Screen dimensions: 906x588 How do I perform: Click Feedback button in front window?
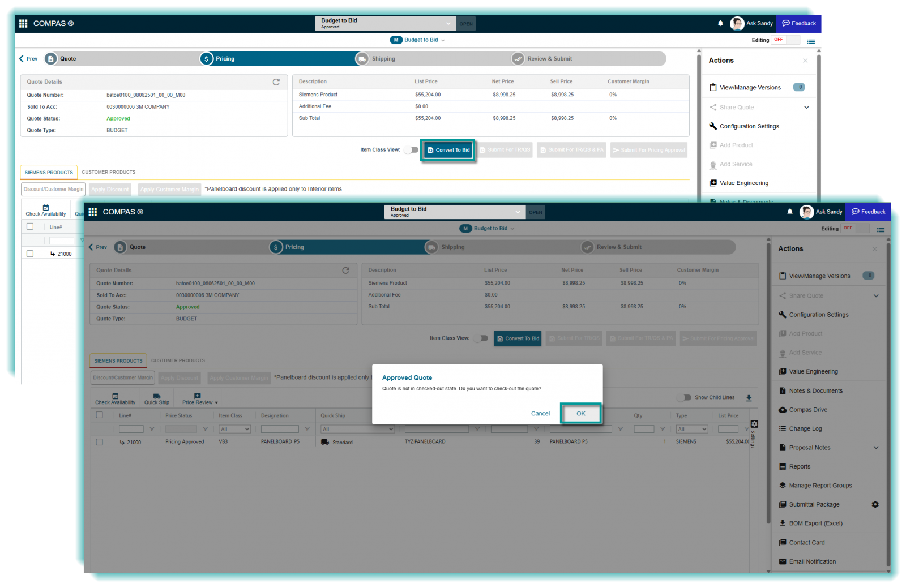click(868, 212)
